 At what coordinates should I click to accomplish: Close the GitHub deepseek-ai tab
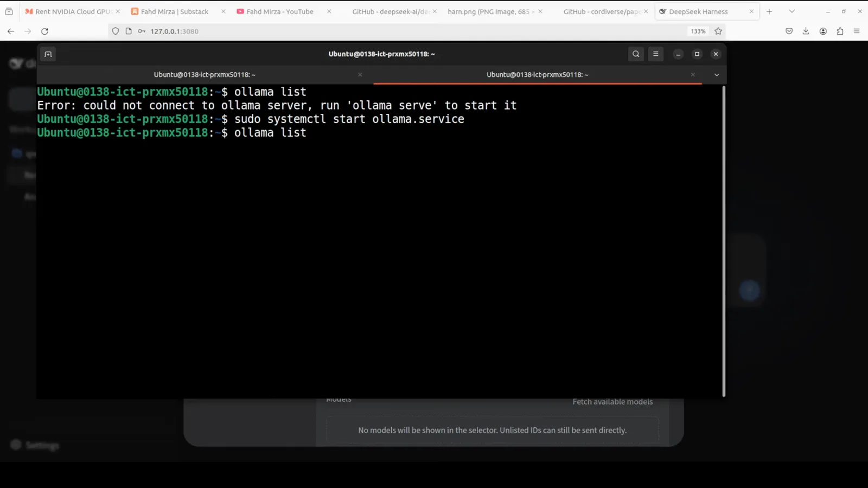pyautogui.click(x=435, y=11)
